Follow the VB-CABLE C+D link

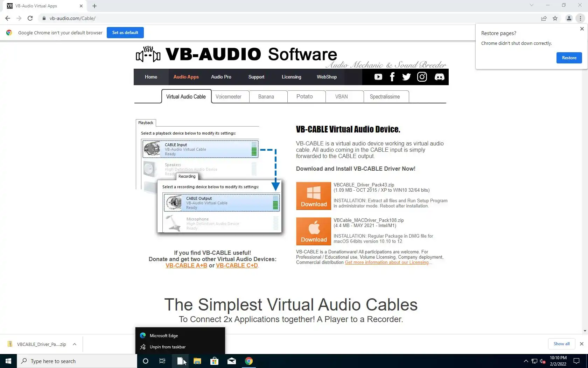coord(237,265)
